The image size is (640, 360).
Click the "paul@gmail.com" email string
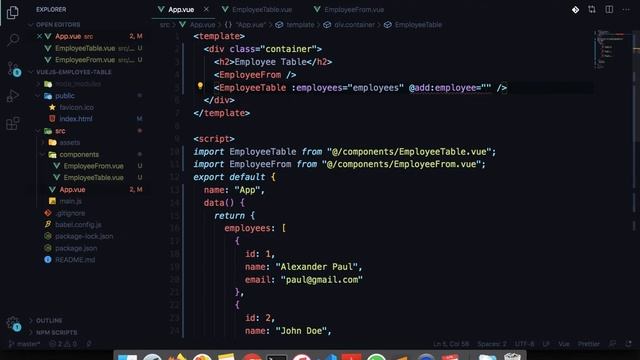point(322,280)
